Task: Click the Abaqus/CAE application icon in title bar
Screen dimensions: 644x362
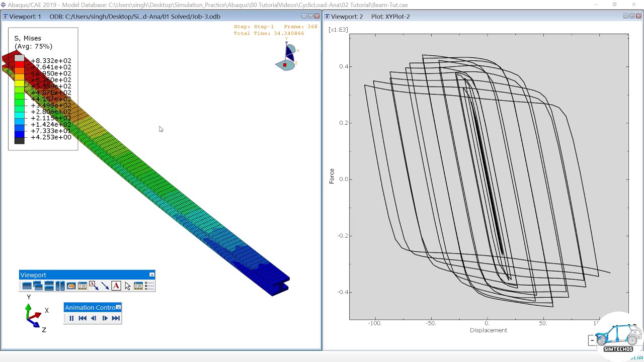Action: point(4,5)
